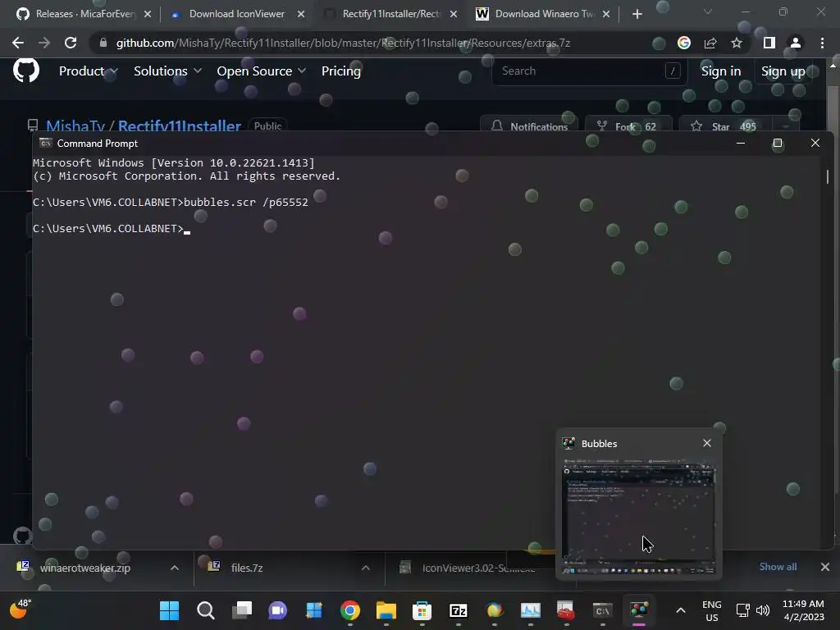Click the Google icon in address bar
The height and width of the screenshot is (630, 840).
coord(683,43)
